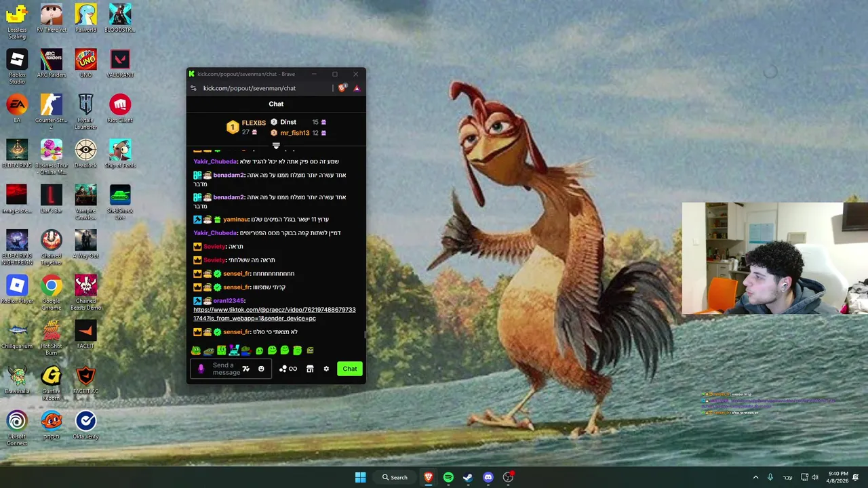The height and width of the screenshot is (488, 868).
Task: Launch UNO from the desktop
Action: tap(85, 64)
